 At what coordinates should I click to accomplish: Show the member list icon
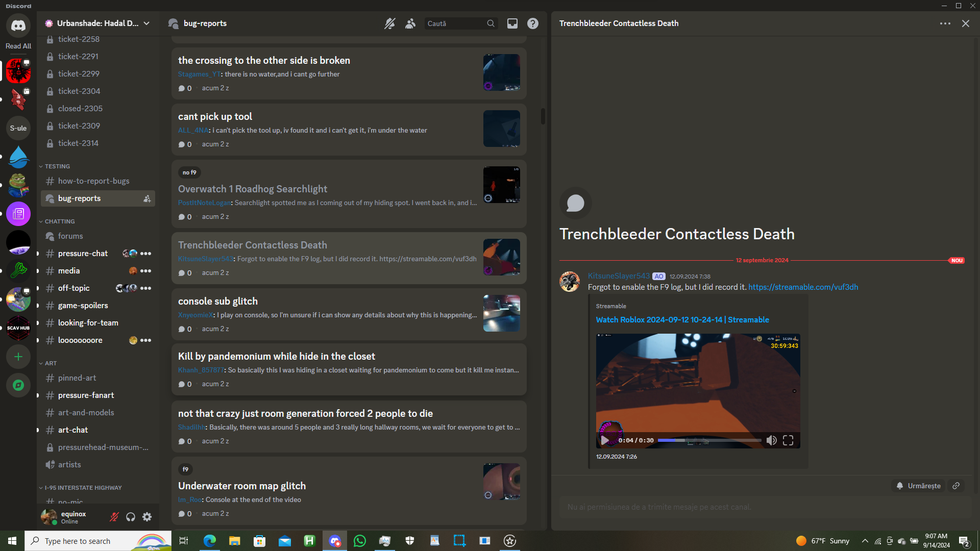pos(410,23)
